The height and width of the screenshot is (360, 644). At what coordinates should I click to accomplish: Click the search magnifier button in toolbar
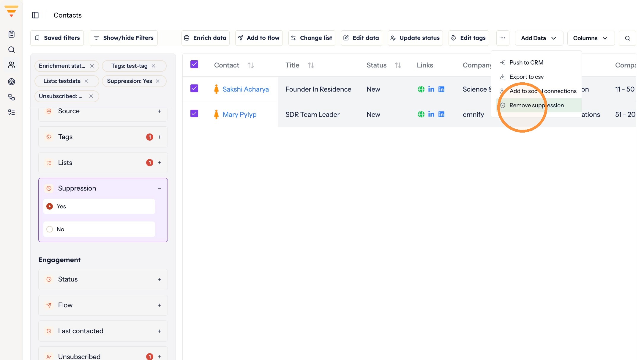[x=627, y=38]
